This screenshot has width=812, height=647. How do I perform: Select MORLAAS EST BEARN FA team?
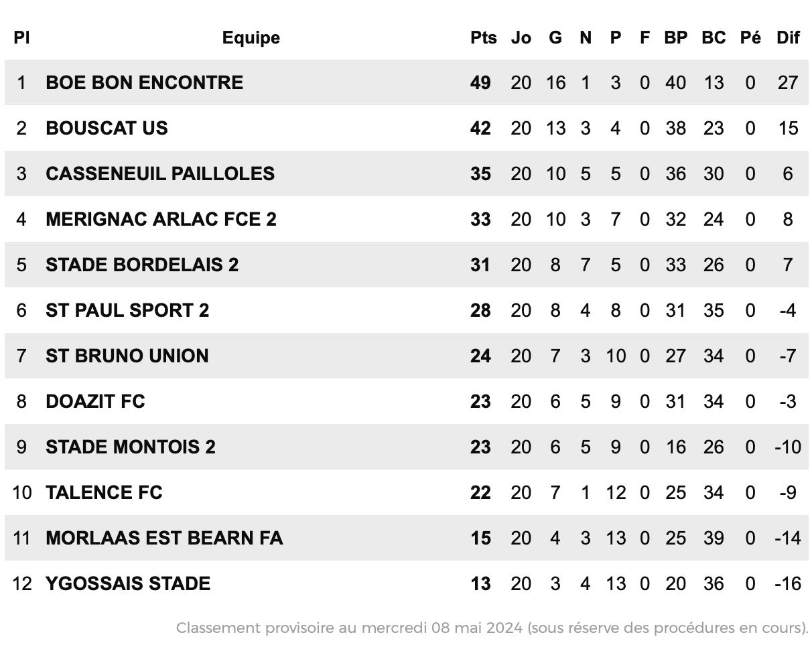pos(164,538)
